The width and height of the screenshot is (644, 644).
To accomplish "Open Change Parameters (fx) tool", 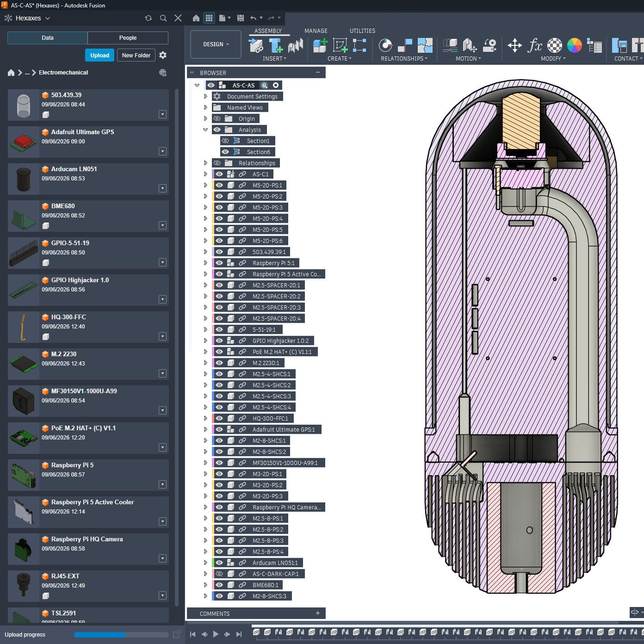I will [535, 45].
